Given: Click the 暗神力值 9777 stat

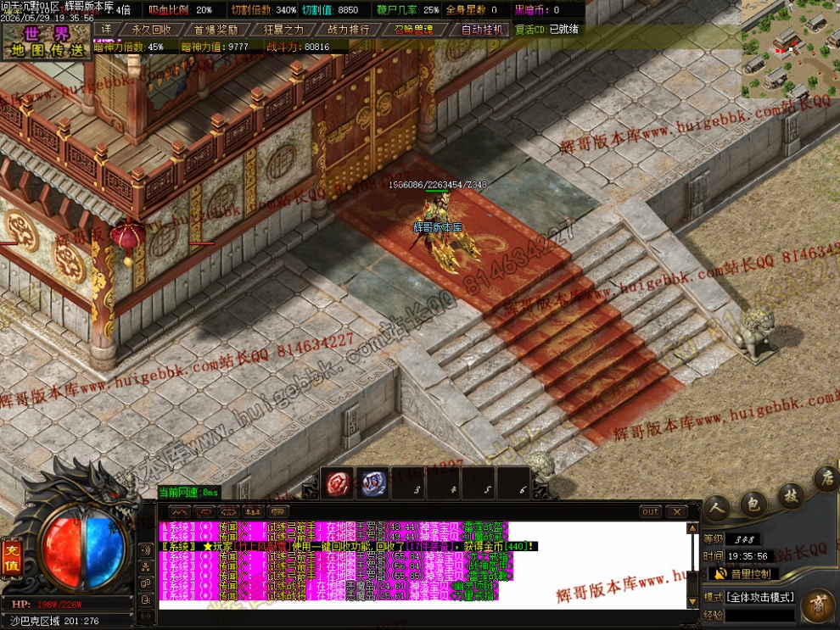Looking at the screenshot, I should click(215, 47).
